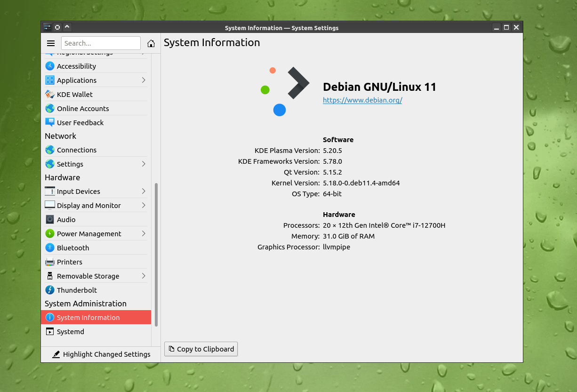Expand the Display and Monitor arrow
577x392 pixels.
(144, 205)
